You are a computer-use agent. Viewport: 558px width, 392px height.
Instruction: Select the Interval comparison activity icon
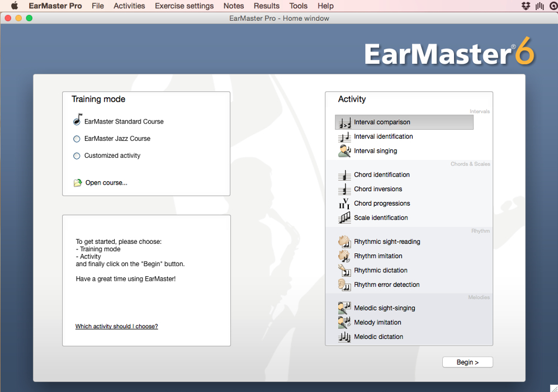click(x=344, y=122)
